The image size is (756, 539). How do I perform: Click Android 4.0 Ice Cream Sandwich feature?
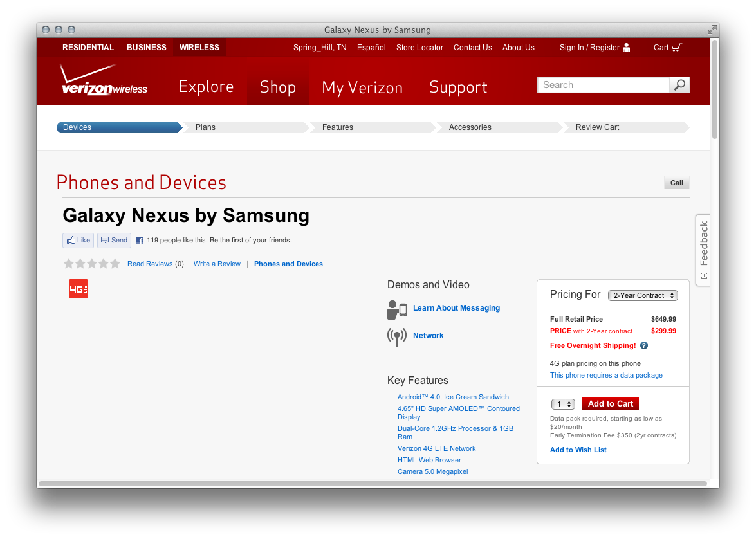click(453, 397)
